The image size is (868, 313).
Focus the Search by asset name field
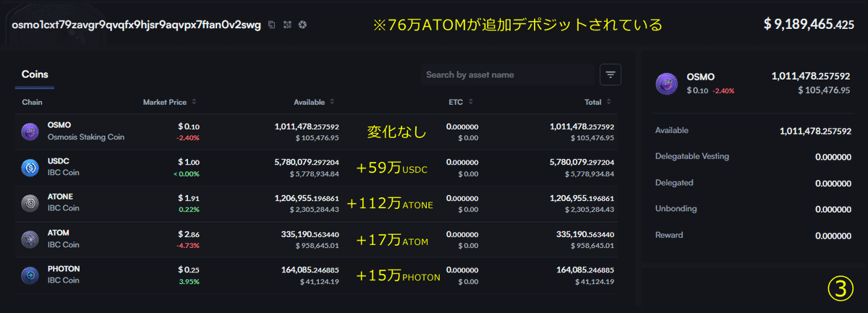tap(506, 74)
